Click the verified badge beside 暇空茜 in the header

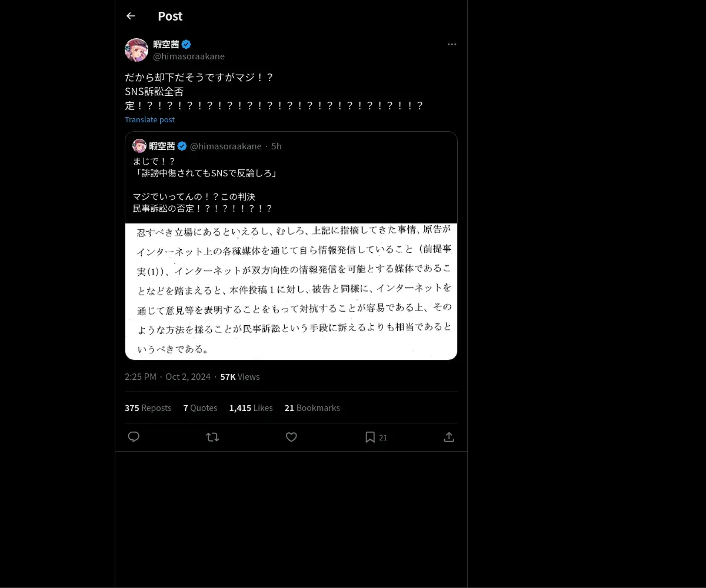[x=186, y=44]
